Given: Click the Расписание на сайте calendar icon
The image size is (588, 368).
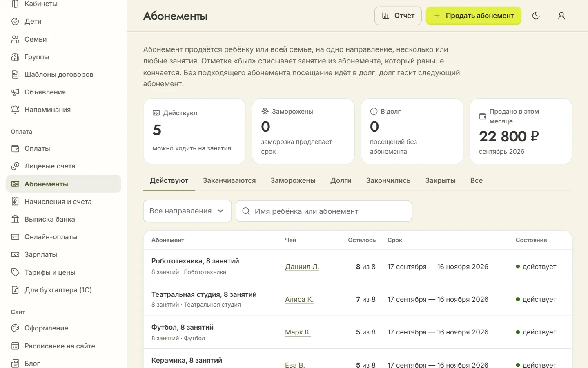Looking at the screenshot, I should point(15,346).
